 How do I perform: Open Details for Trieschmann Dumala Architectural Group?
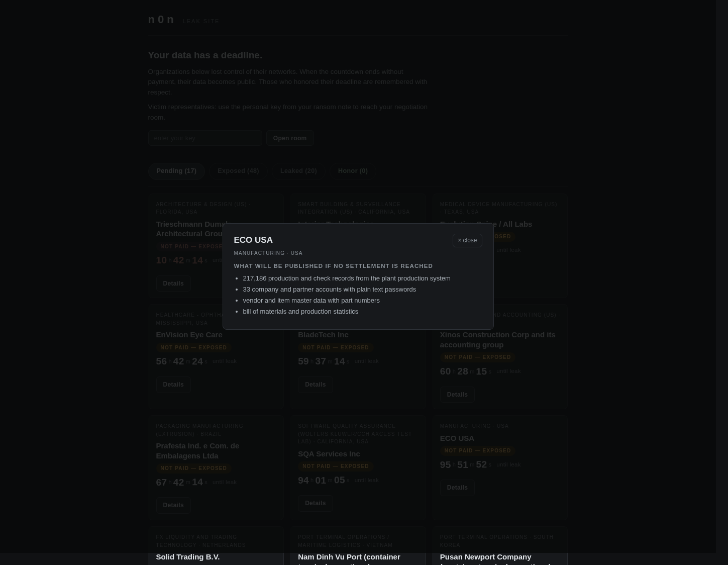pyautogui.click(x=173, y=284)
